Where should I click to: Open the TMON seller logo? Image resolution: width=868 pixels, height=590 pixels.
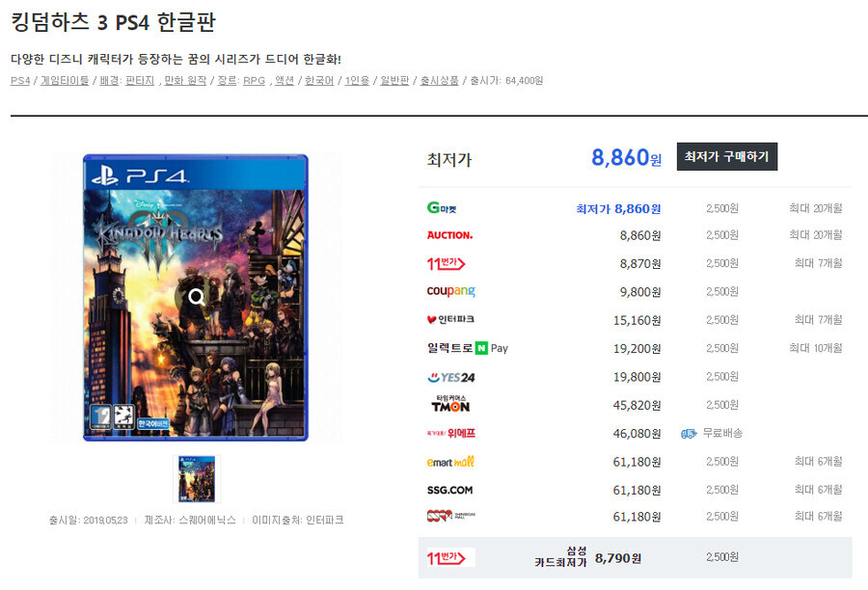pos(453,405)
